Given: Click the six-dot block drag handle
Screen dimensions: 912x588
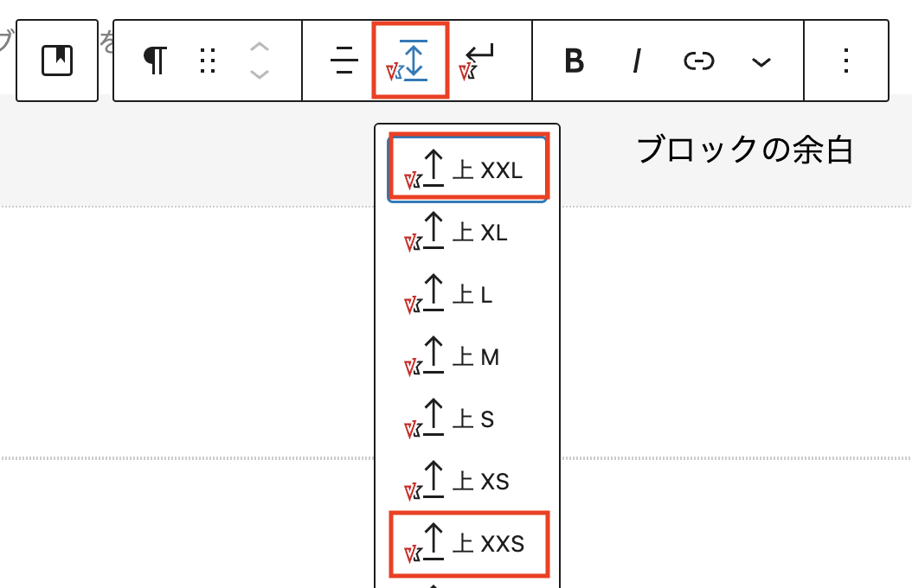Looking at the screenshot, I should (x=207, y=61).
